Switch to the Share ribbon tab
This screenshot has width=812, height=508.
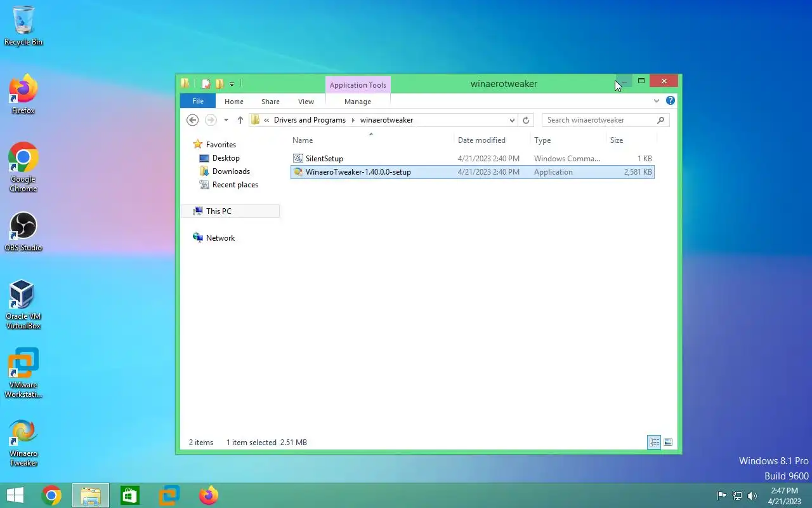click(x=270, y=102)
